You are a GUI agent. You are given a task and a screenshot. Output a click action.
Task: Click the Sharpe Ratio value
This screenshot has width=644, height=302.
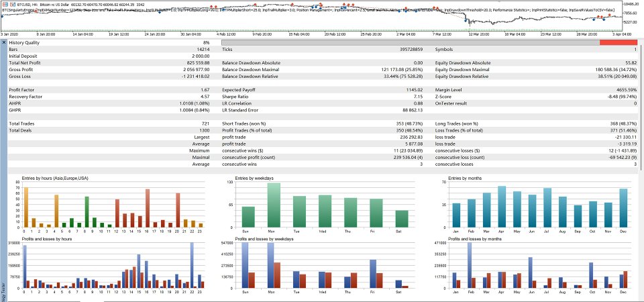[x=420, y=97]
